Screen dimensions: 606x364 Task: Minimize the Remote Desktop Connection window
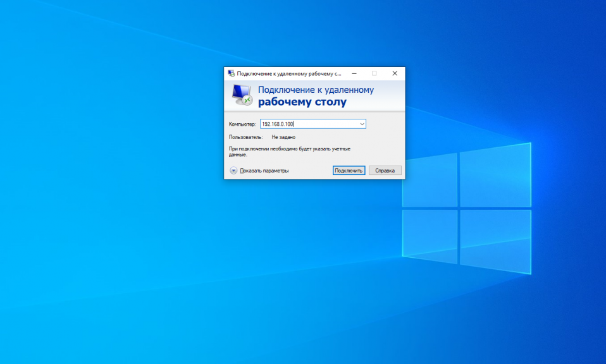(x=353, y=73)
